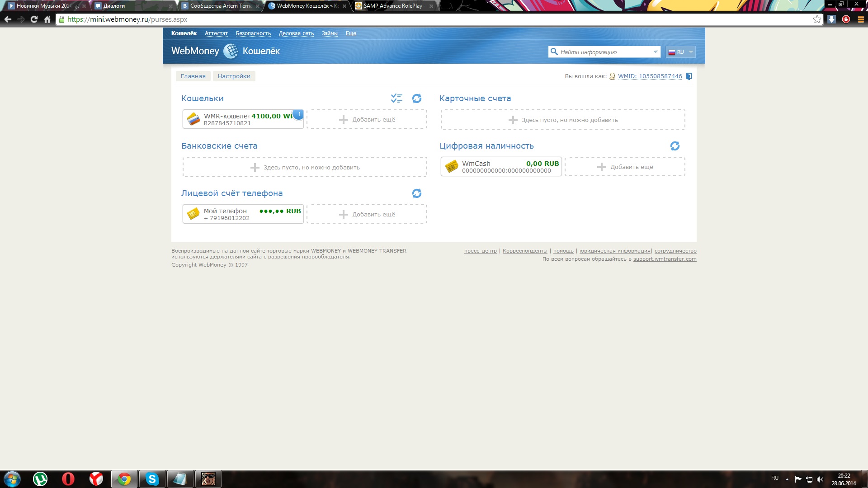Viewport: 868px width, 488px height.
Task: Reload the page with refresh icon
Action: click(x=34, y=19)
